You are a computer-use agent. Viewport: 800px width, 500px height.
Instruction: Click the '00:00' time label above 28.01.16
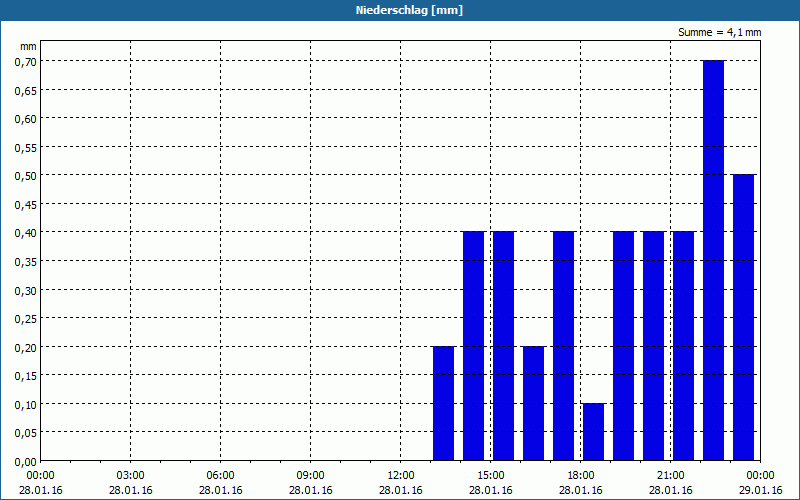pyautogui.click(x=40, y=475)
